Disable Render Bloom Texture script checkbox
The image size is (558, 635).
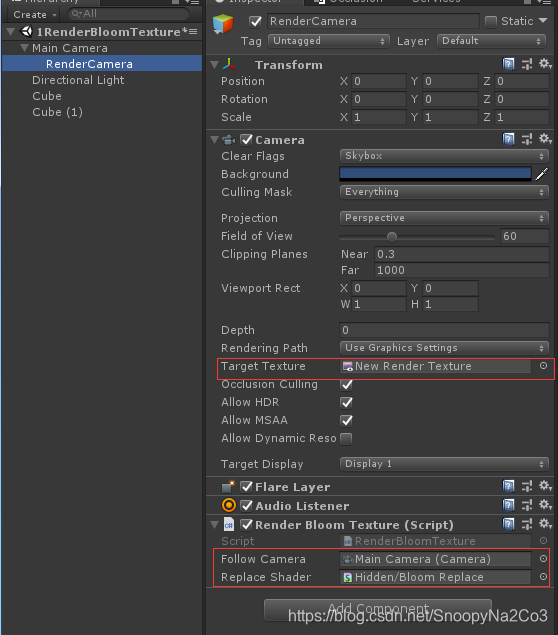247,524
